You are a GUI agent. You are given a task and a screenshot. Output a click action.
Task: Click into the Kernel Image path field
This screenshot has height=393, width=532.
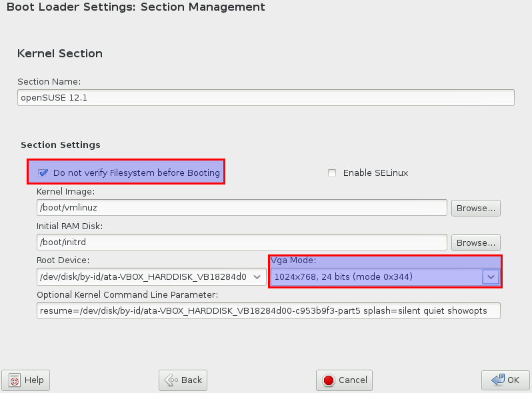241,208
